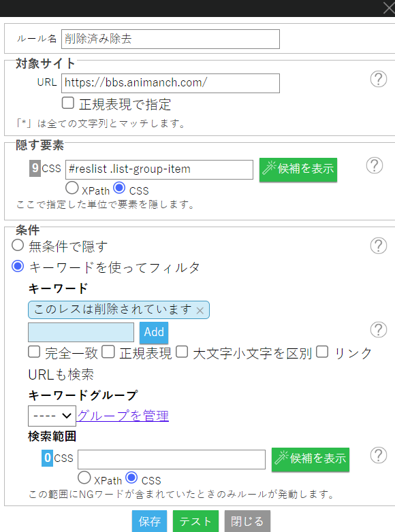The image size is (395, 532).
Task: Enable 正規表現で指定 checkbox under URL
Action: [68, 103]
